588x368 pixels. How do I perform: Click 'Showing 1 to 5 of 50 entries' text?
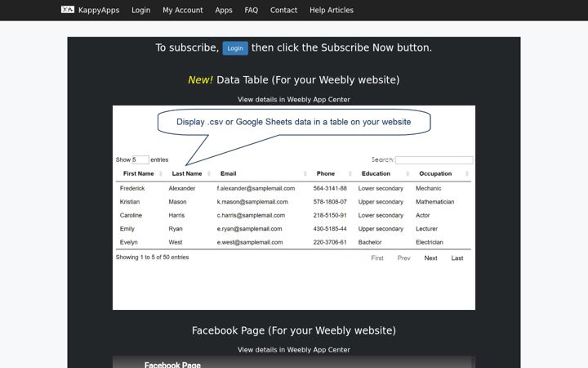pos(152,258)
